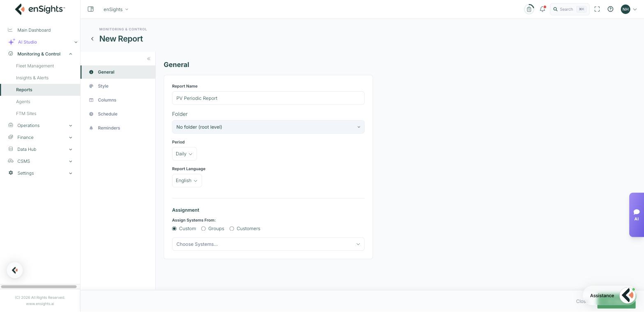Image resolution: width=644 pixels, height=312 pixels.
Task: Open the www.ensights.ai footer link
Action: tap(40, 304)
